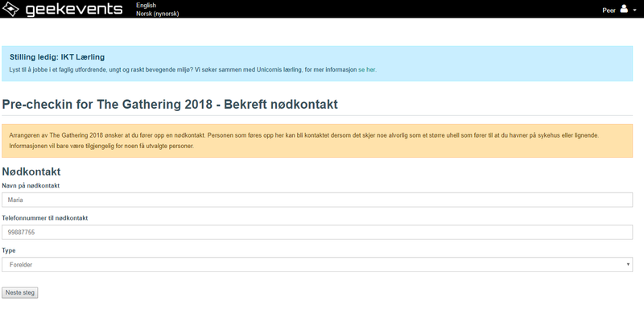Viewport: 644px width, 314px height.
Task: Click the 'Telefonnummer til nødkontakt' field
Action: pos(317,232)
